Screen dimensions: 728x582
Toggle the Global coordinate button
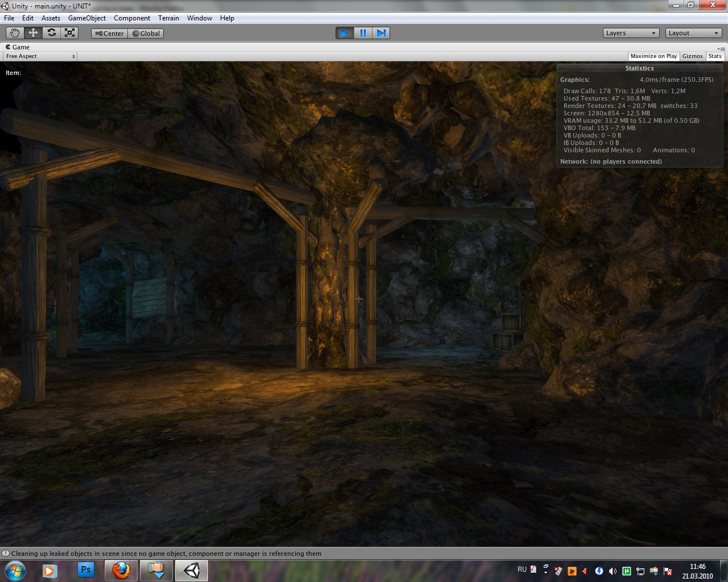tap(146, 34)
